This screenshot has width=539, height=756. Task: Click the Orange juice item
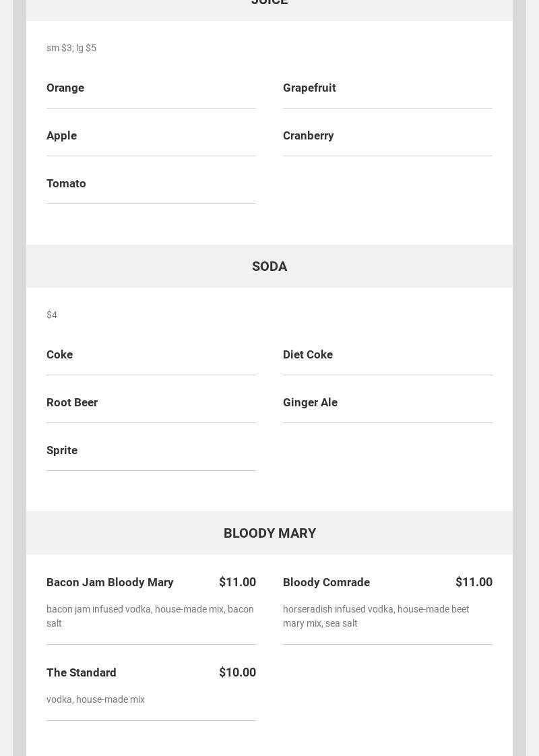pos(65,88)
